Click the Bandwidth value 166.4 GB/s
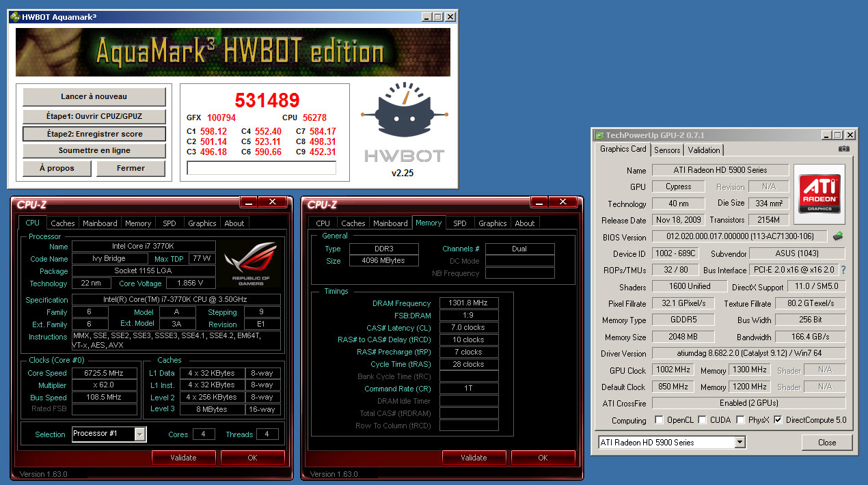Image resolution: width=868 pixels, height=485 pixels. (811, 337)
